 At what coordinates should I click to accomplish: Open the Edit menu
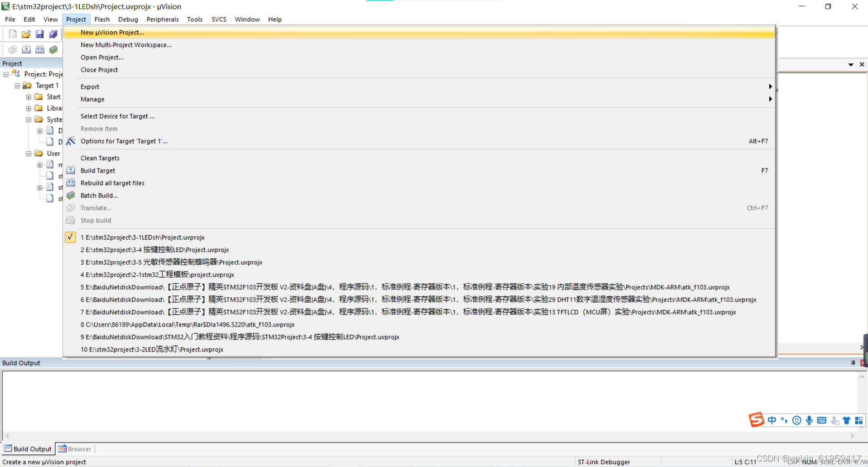29,19
